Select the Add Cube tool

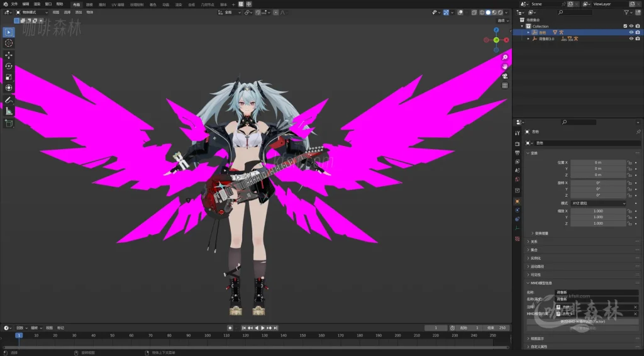click(9, 123)
